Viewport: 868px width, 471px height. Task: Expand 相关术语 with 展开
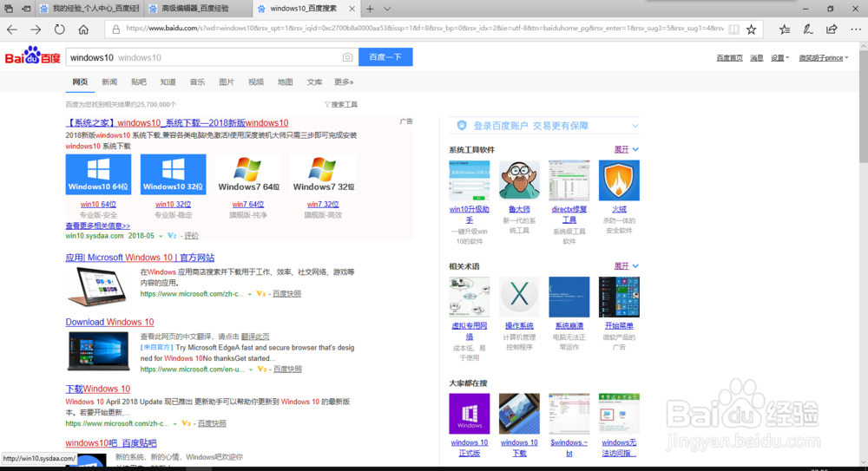pos(626,266)
